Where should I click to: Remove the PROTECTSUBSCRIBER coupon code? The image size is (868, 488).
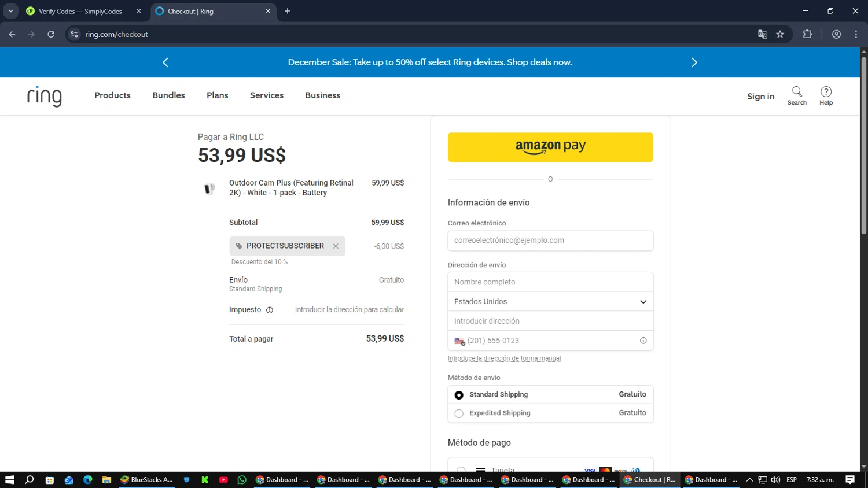coord(336,246)
